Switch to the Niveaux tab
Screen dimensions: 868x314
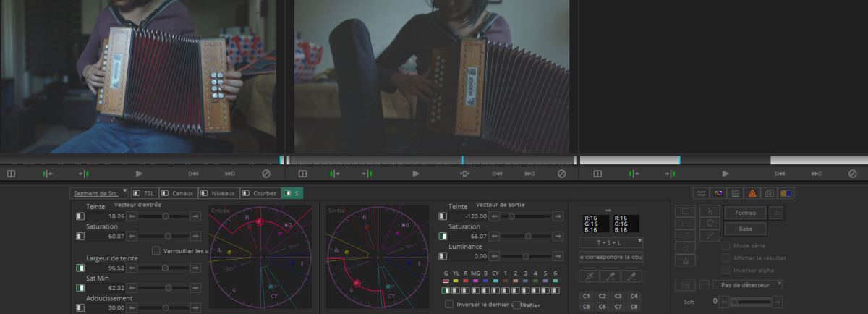click(218, 193)
